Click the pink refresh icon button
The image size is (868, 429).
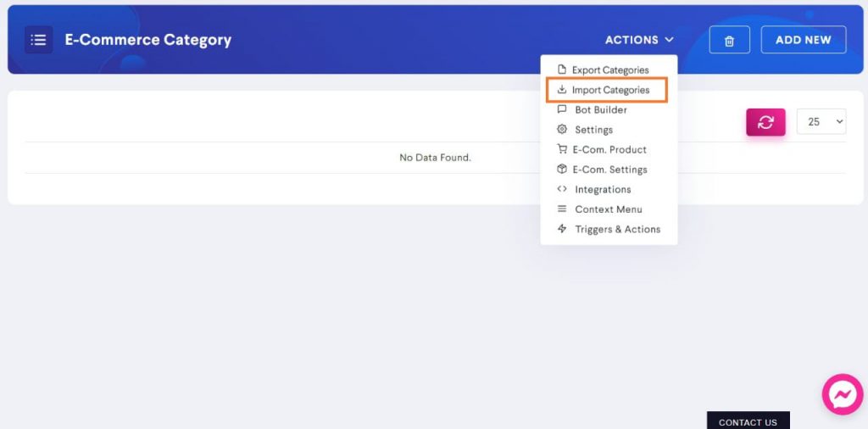click(765, 122)
